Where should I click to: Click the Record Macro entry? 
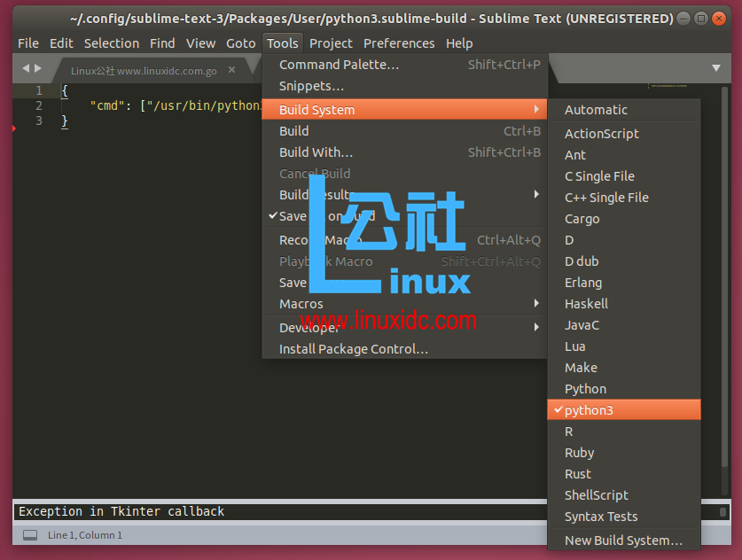point(404,240)
